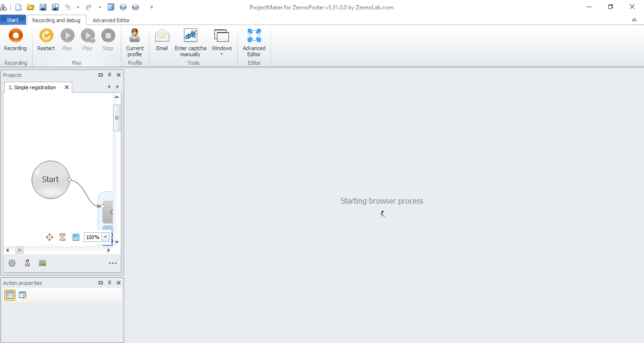This screenshot has height=343, width=644.
Task: Collapse the ribbon with the chevron
Action: point(634,20)
